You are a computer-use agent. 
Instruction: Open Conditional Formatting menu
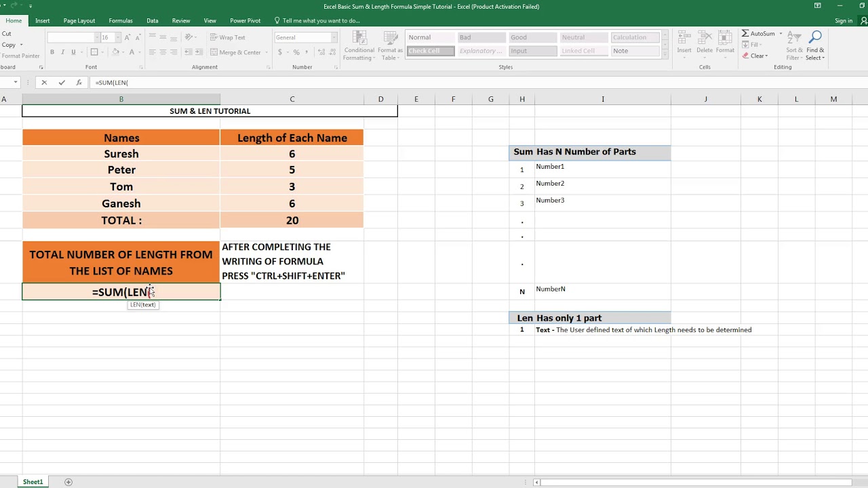(359, 45)
